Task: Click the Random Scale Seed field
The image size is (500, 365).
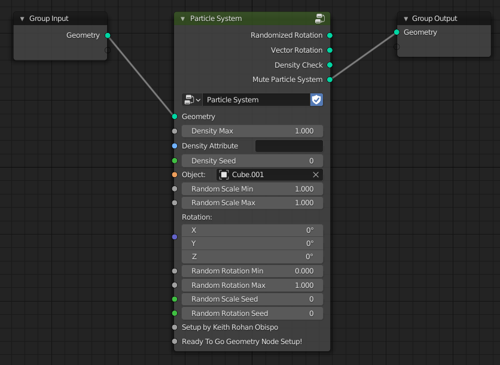Action: (252, 299)
